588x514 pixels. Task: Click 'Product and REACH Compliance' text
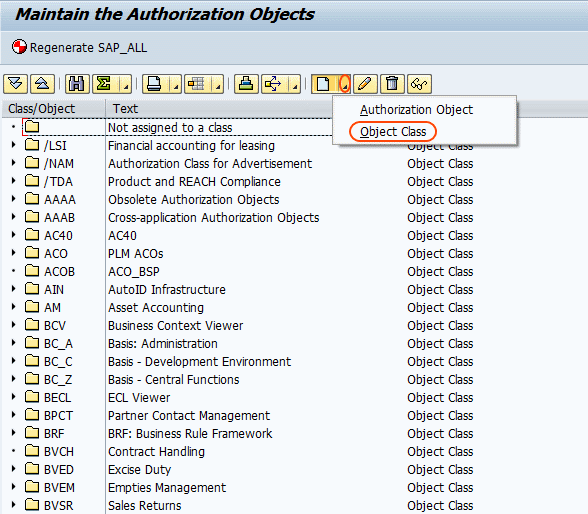coord(194,181)
